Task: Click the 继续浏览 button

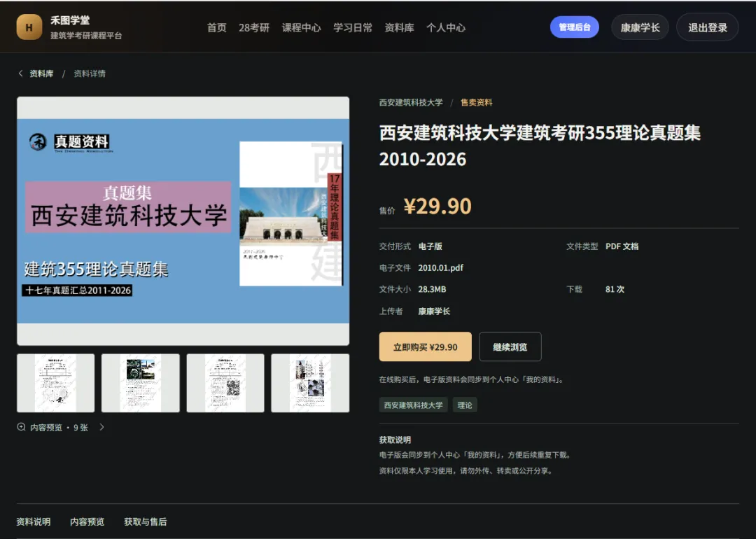Action: pos(510,346)
